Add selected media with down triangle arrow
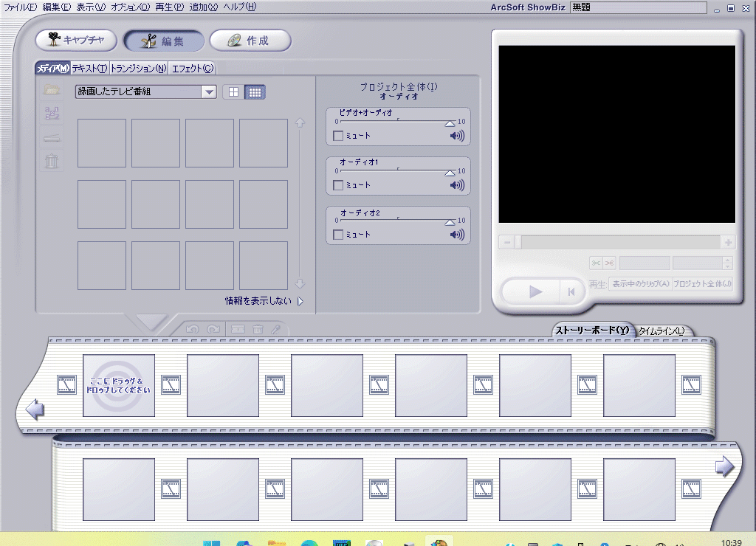This screenshot has height=546, width=756. (151, 322)
